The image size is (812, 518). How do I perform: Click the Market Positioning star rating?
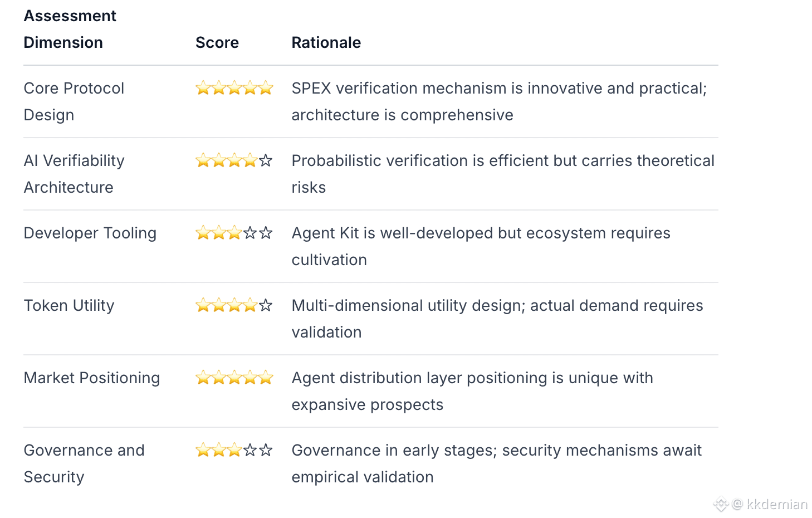[234, 378]
